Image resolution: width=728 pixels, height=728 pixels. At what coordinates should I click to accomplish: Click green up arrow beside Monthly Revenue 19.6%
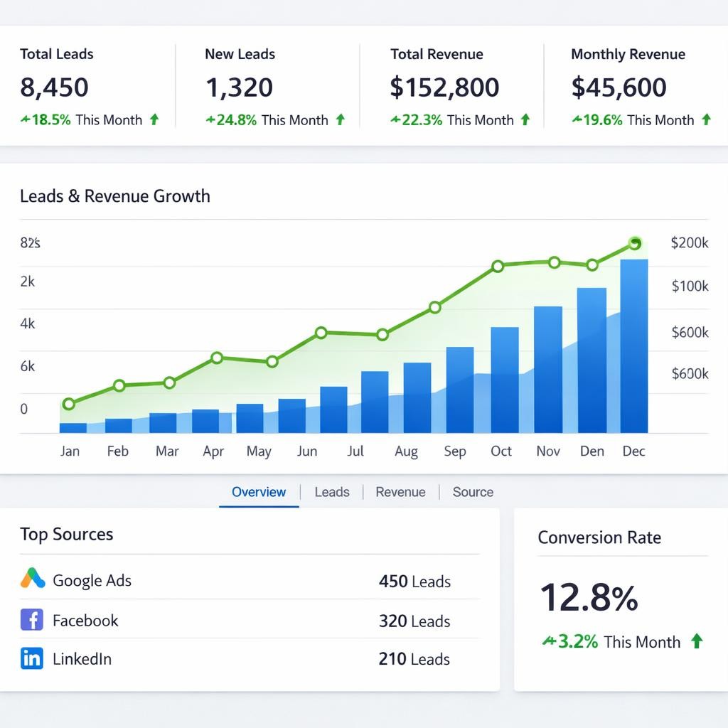706,119
